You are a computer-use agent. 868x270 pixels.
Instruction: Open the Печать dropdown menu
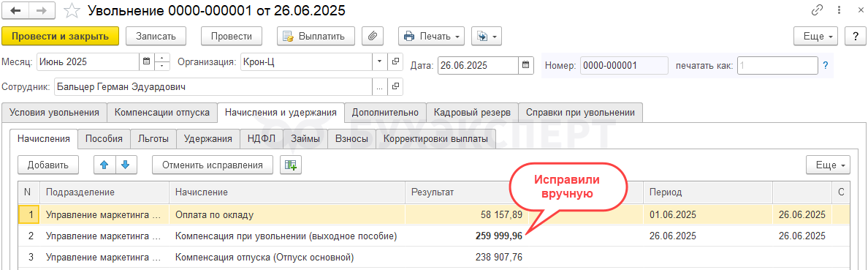432,36
